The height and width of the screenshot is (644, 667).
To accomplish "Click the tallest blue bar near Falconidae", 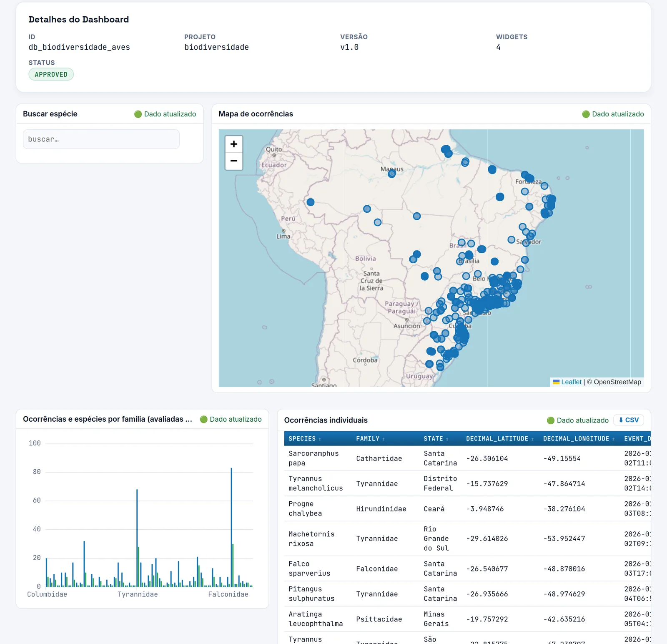I will [231, 527].
